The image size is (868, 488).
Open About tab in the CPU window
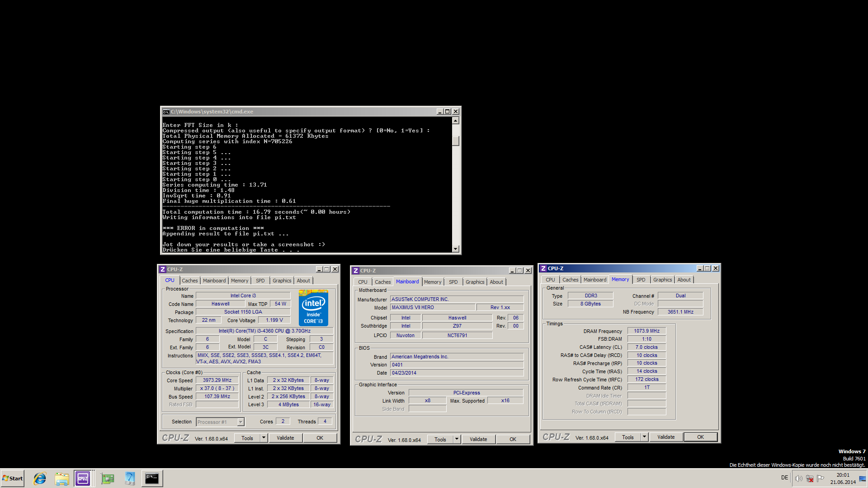point(303,281)
